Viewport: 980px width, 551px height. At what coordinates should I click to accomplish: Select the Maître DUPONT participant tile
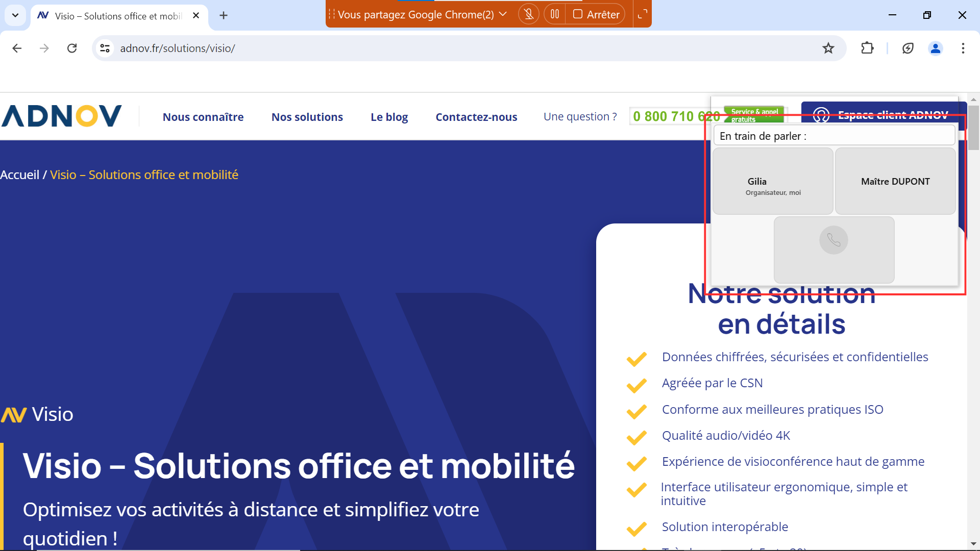(x=895, y=181)
